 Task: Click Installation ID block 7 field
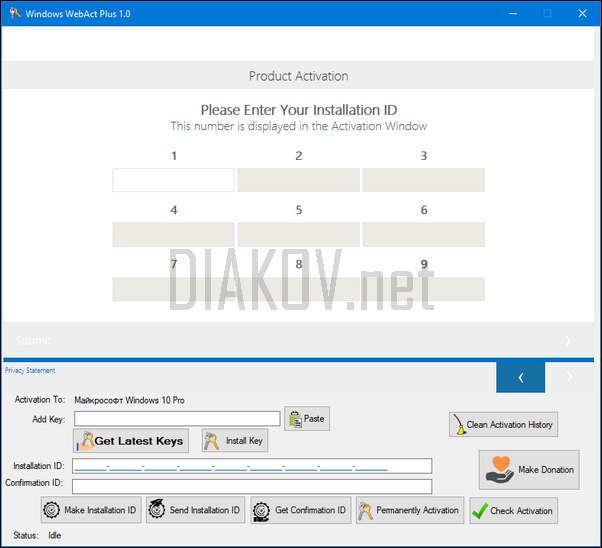174,289
